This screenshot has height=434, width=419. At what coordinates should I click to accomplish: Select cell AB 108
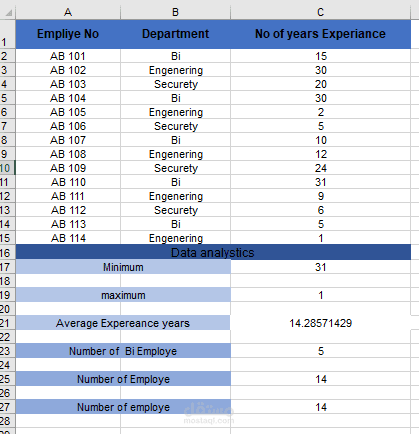[68, 154]
